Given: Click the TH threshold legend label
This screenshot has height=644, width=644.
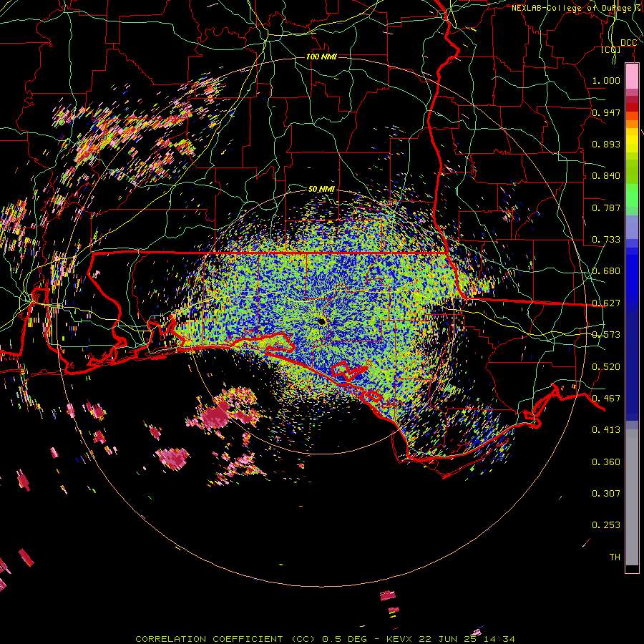Looking at the screenshot, I should tap(615, 557).
